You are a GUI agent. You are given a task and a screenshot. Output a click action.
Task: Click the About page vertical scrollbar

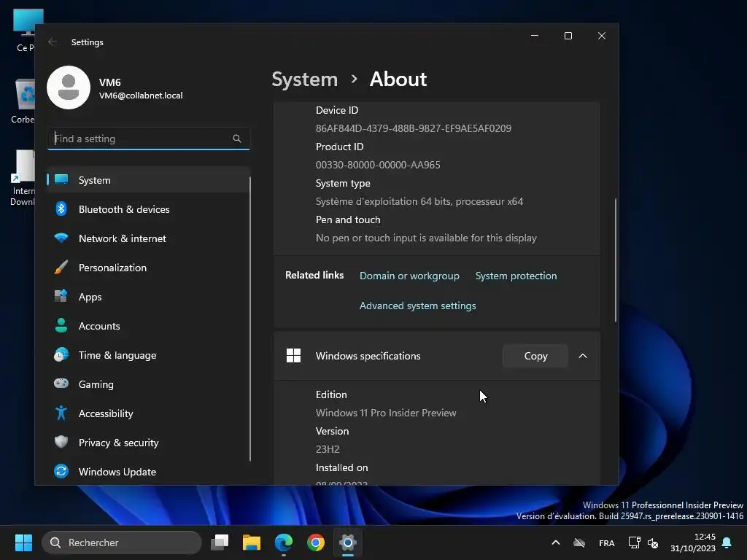pyautogui.click(x=615, y=260)
